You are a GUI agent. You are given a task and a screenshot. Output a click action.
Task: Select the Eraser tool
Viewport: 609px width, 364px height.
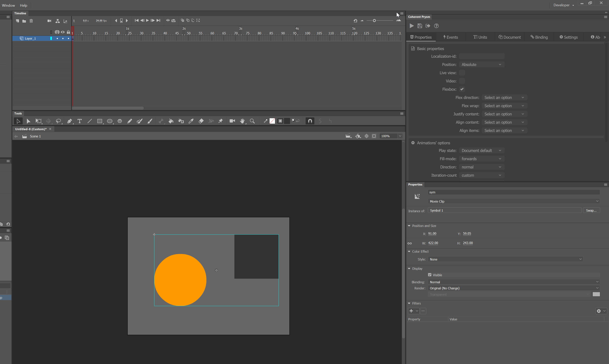tap(201, 121)
